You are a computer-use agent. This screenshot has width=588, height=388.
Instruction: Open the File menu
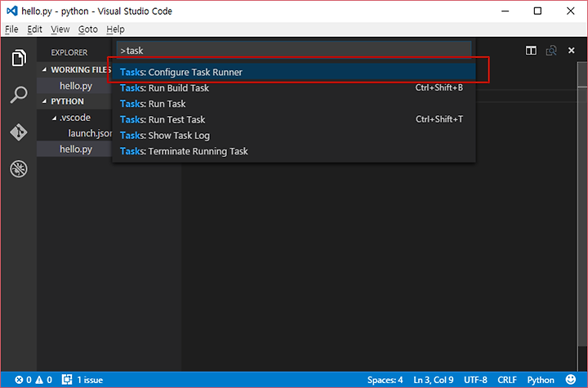tap(11, 29)
